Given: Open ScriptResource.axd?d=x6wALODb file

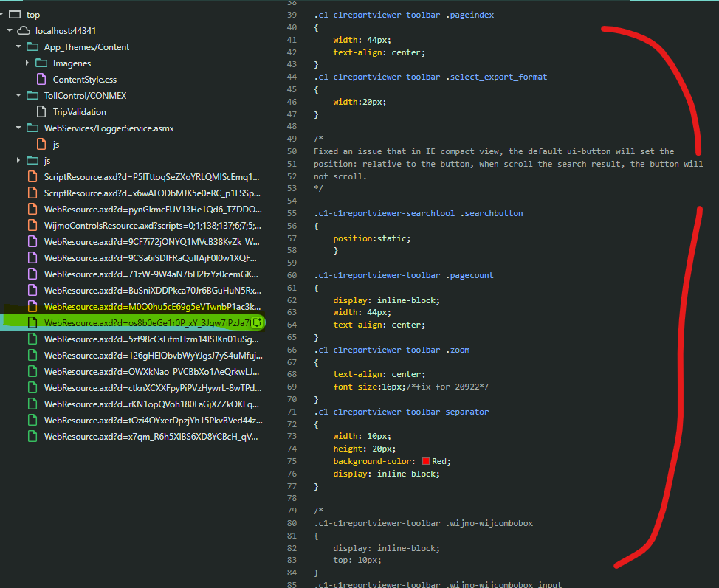Looking at the screenshot, I should pyautogui.click(x=152, y=193).
